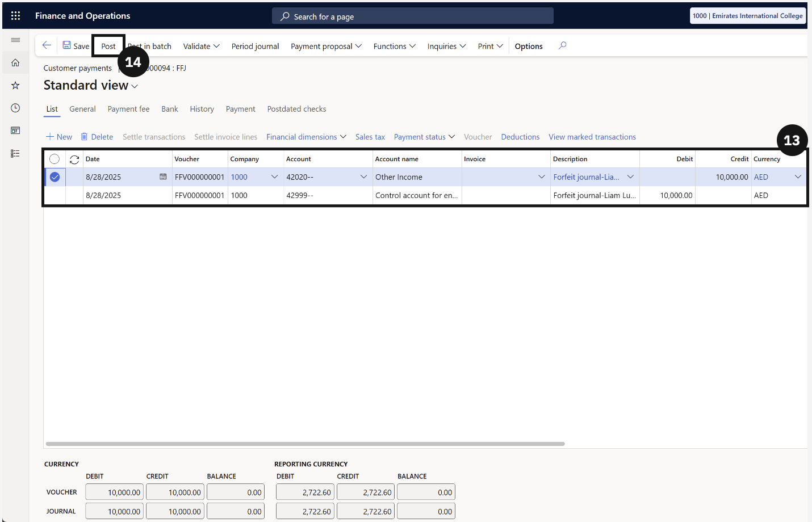Viewport: 812px width, 522px height.
Task: Open the Payment status dropdown
Action: pos(424,137)
